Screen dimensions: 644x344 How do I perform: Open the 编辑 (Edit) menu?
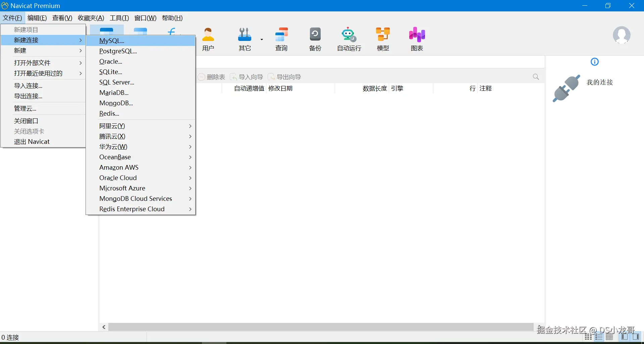(37, 18)
